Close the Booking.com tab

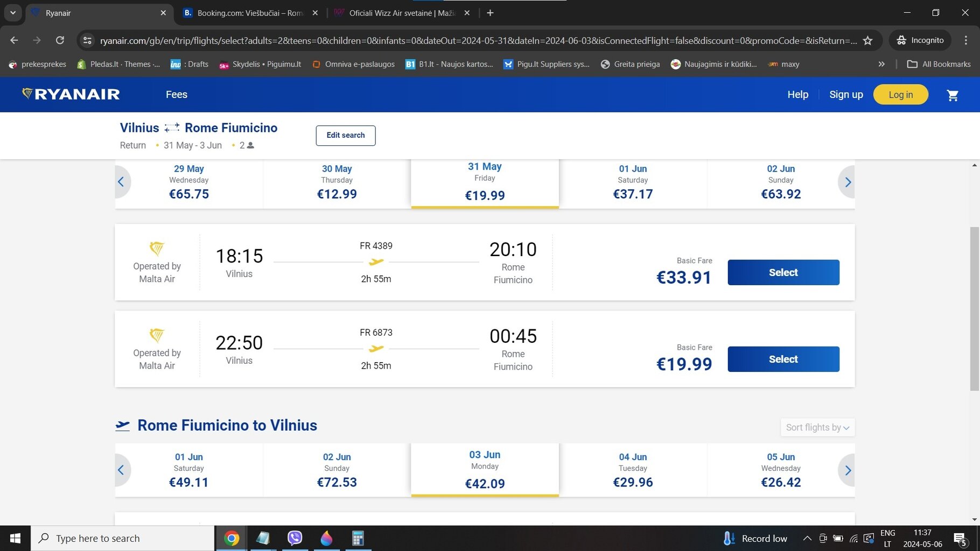pyautogui.click(x=315, y=13)
